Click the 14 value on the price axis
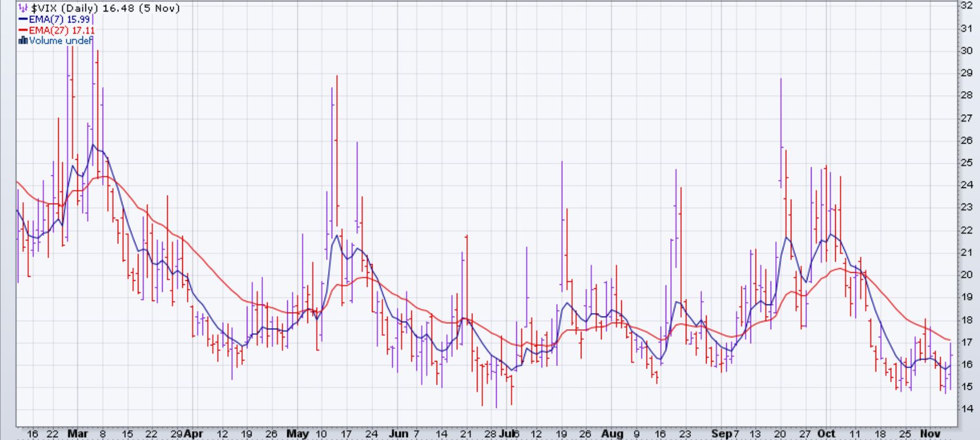 pos(966,409)
